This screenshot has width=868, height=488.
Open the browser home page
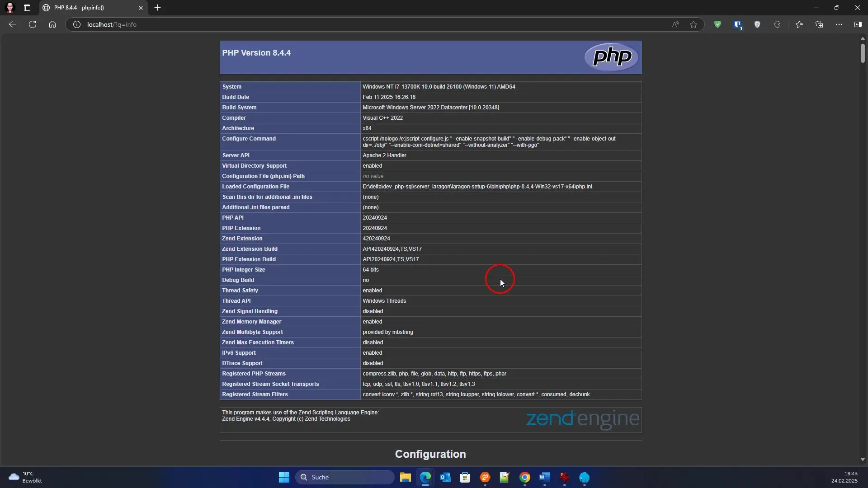[x=52, y=24]
